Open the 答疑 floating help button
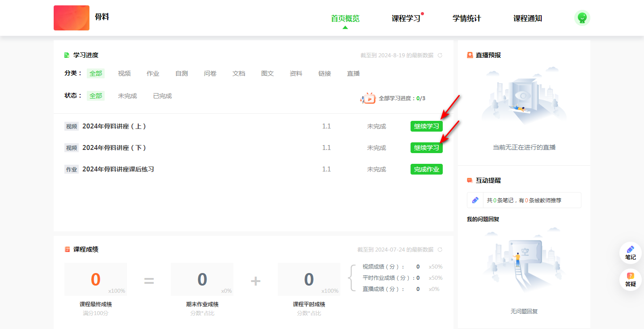This screenshot has width=644, height=329. [630, 279]
